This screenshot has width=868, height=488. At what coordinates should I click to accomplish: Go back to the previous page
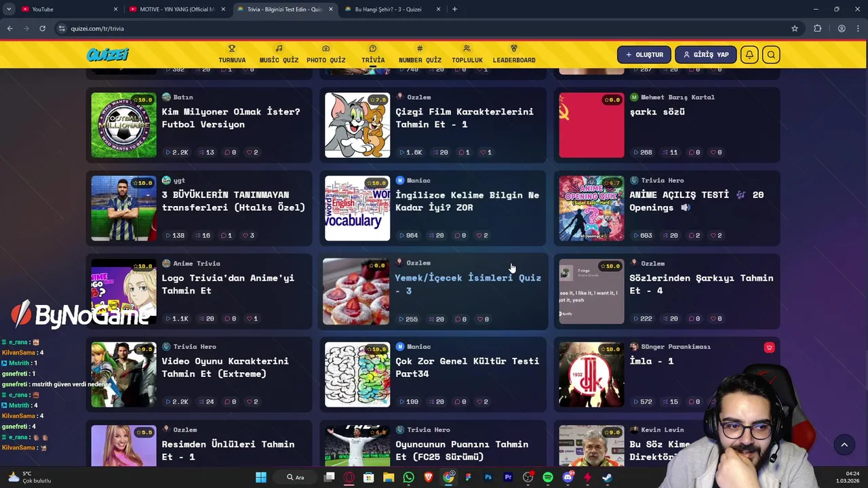point(10,28)
